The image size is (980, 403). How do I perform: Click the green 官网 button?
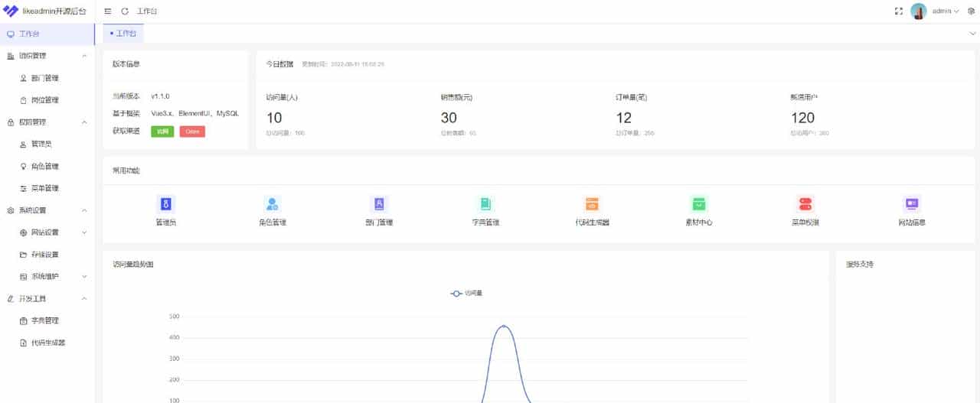coord(162,132)
